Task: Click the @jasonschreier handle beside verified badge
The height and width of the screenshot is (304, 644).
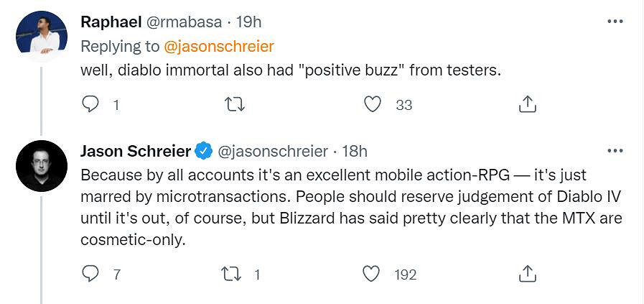Action: coord(272,151)
